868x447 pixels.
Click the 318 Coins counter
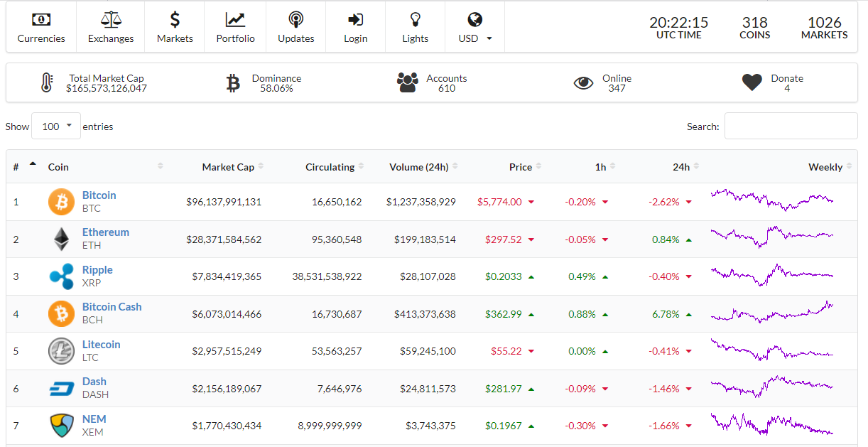point(755,28)
